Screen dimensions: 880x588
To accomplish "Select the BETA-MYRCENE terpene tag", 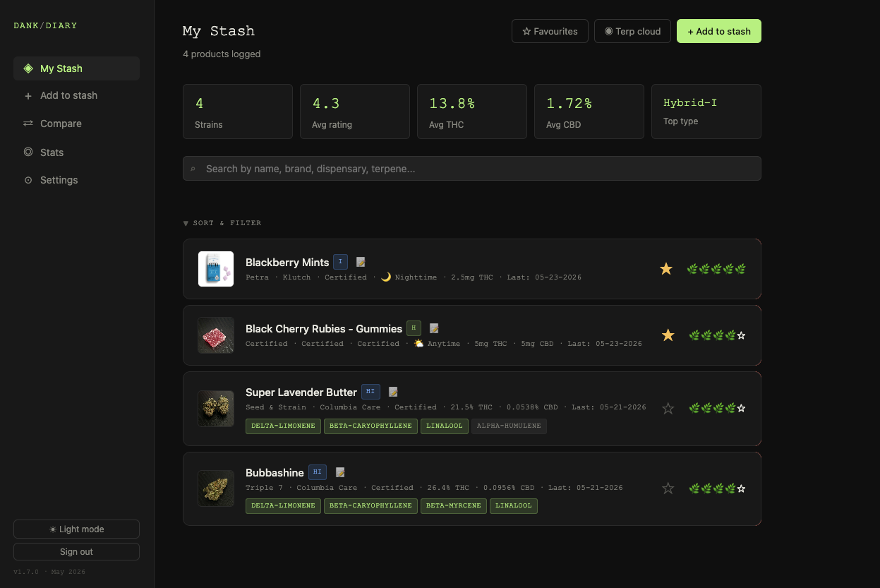I will pyautogui.click(x=454, y=505).
